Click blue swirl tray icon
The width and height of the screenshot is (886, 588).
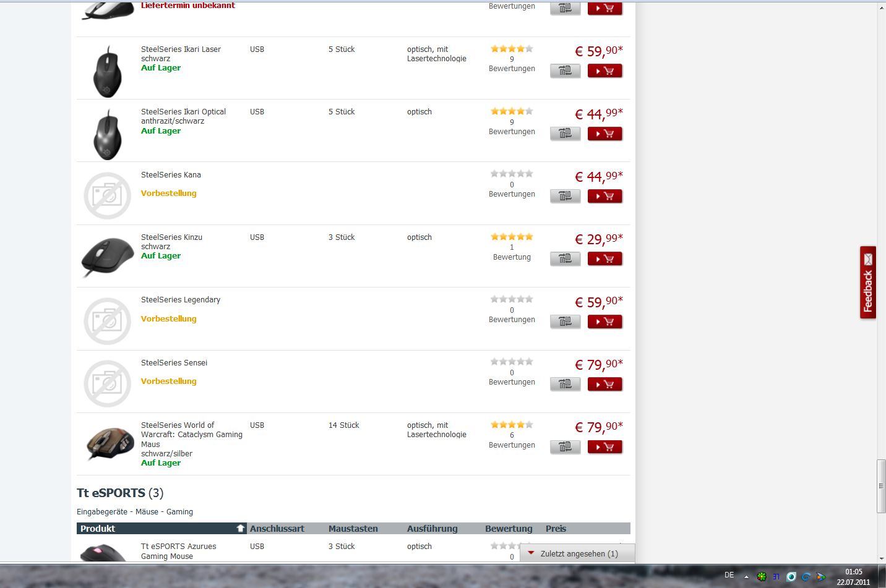click(806, 576)
